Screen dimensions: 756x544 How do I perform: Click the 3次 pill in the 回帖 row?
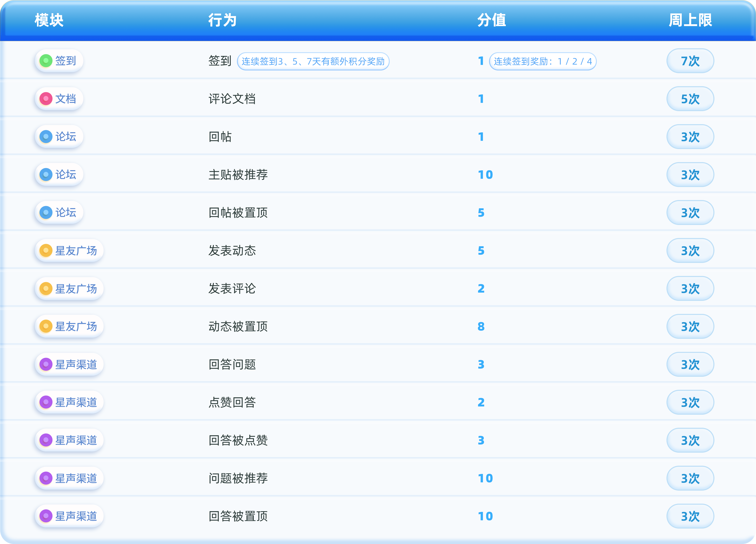[690, 137]
